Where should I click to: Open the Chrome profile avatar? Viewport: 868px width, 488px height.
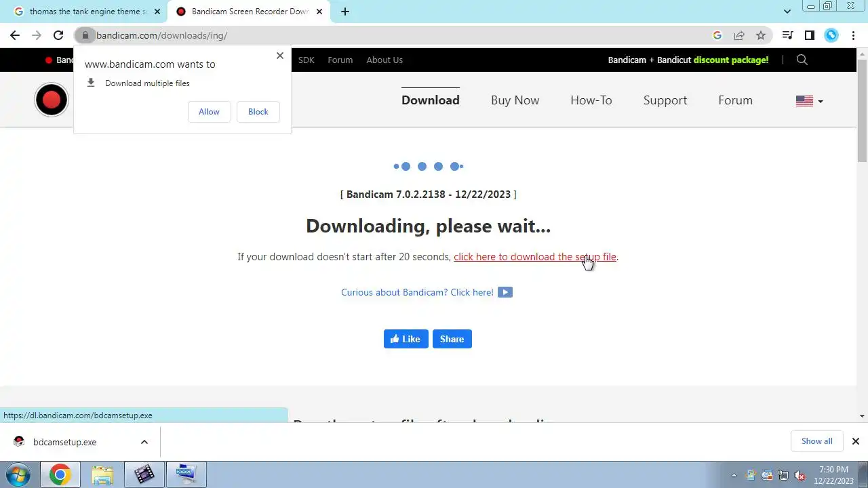point(831,35)
